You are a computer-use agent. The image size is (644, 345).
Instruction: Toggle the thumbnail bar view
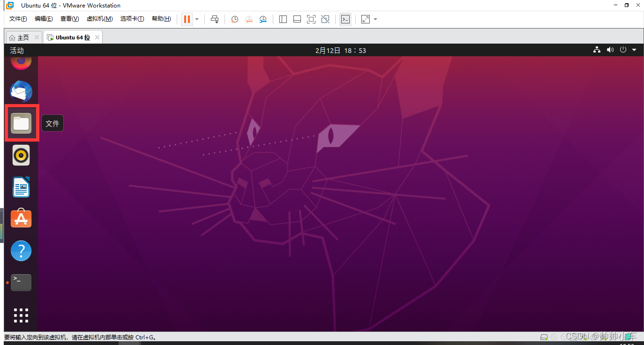297,19
